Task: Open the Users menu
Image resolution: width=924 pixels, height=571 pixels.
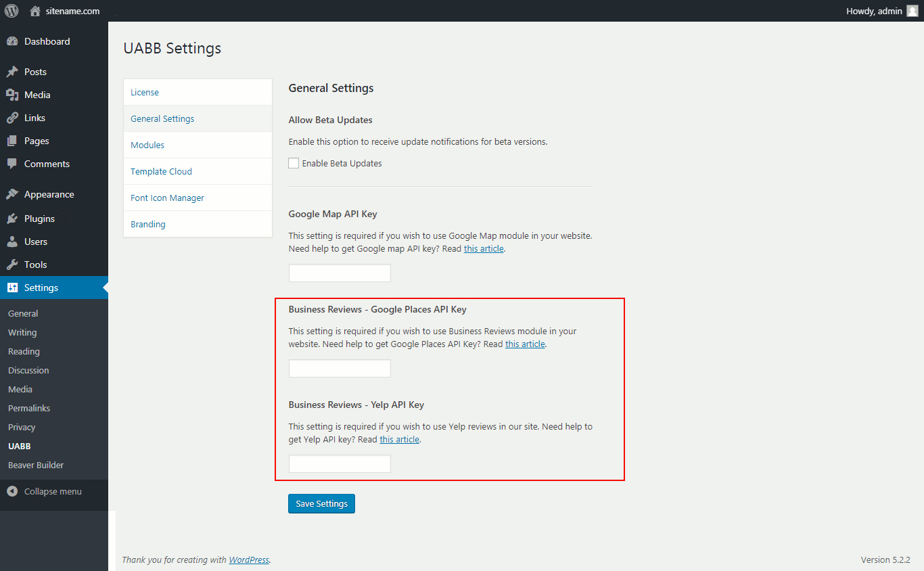Action: [x=36, y=242]
